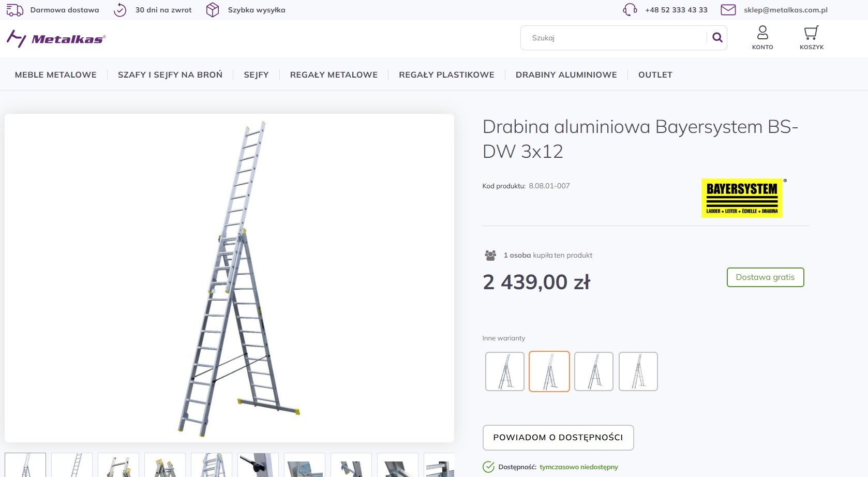The width and height of the screenshot is (868, 477).
Task: Select the first gallery thumbnail below image
Action: [x=25, y=465]
